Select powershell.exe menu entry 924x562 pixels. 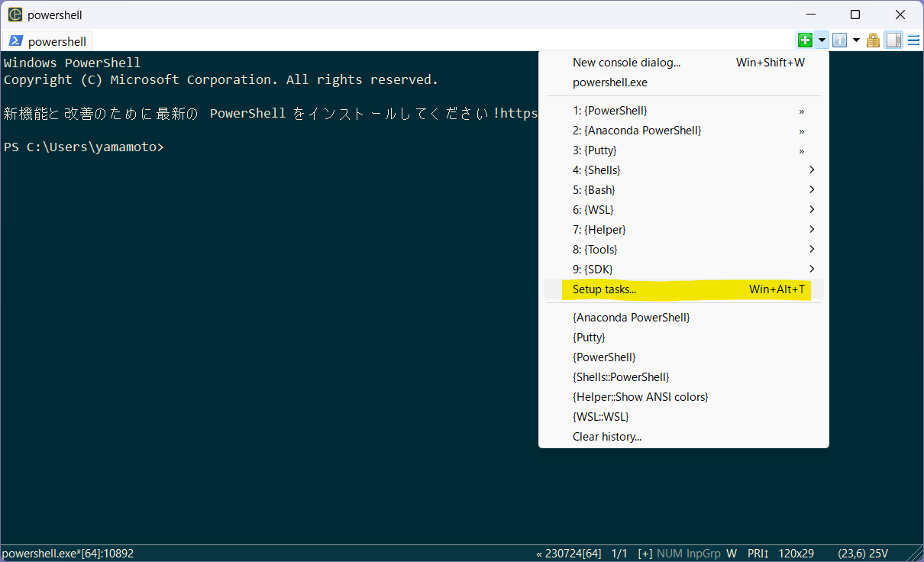(x=683, y=82)
